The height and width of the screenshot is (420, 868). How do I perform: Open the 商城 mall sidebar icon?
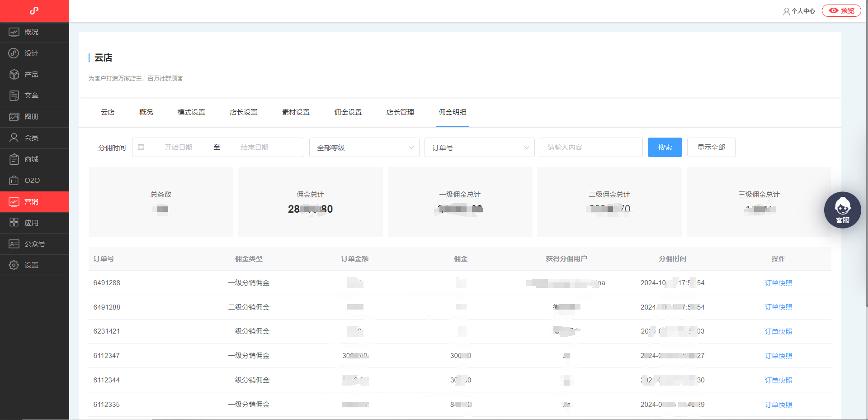(14, 159)
